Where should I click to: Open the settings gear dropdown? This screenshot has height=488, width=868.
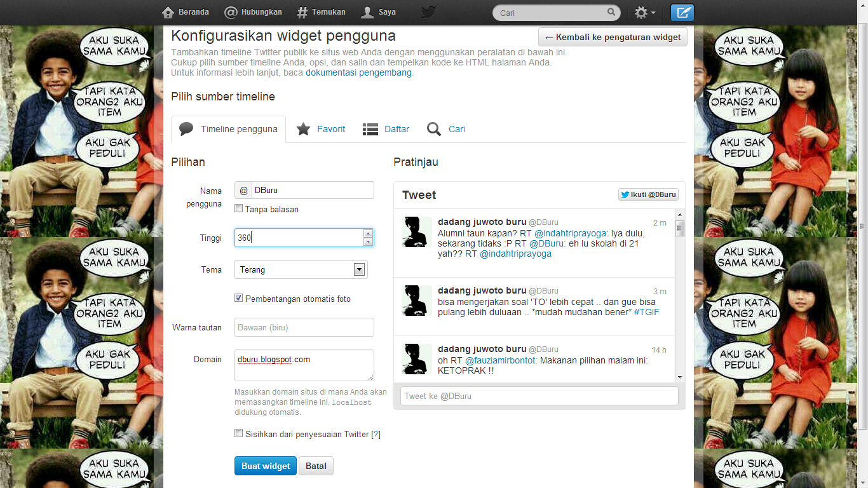click(645, 13)
